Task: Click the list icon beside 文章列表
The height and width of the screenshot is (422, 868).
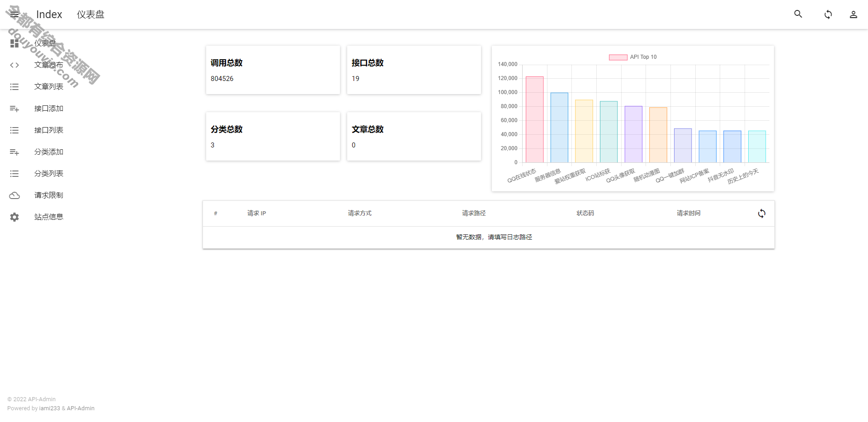Action: click(x=14, y=87)
